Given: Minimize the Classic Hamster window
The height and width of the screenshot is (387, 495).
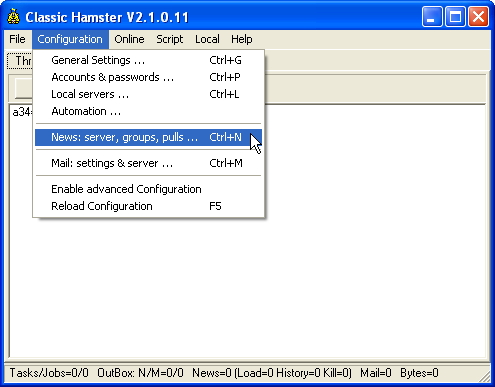Looking at the screenshot, I should point(432,16).
